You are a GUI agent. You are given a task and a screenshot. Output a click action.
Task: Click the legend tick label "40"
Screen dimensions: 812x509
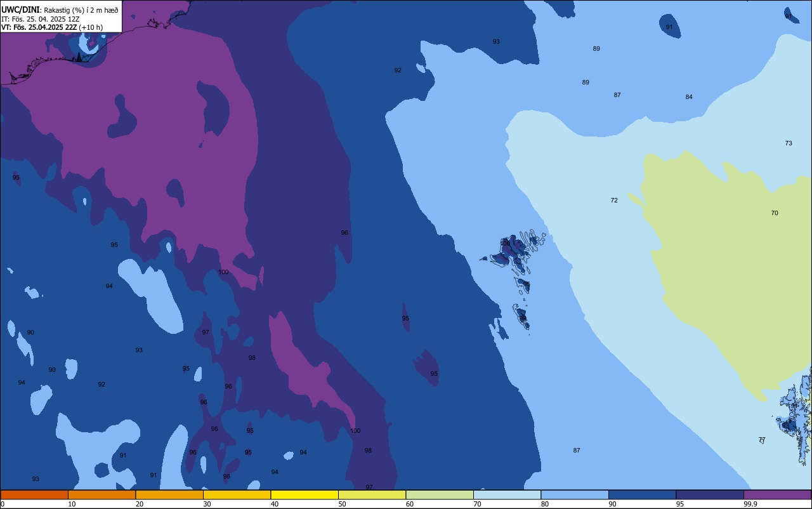tap(275, 504)
